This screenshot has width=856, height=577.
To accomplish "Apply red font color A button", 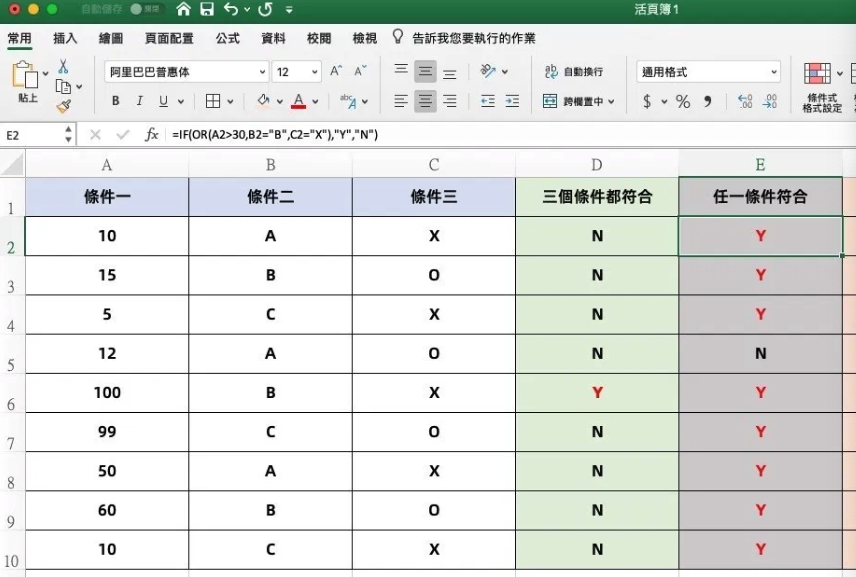I will [x=298, y=101].
